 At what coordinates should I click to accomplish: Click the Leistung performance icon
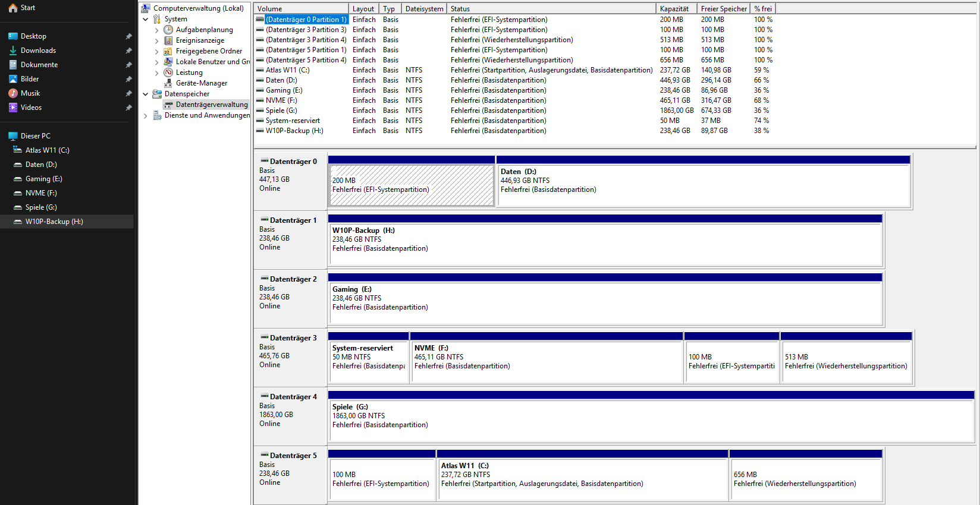tap(168, 72)
